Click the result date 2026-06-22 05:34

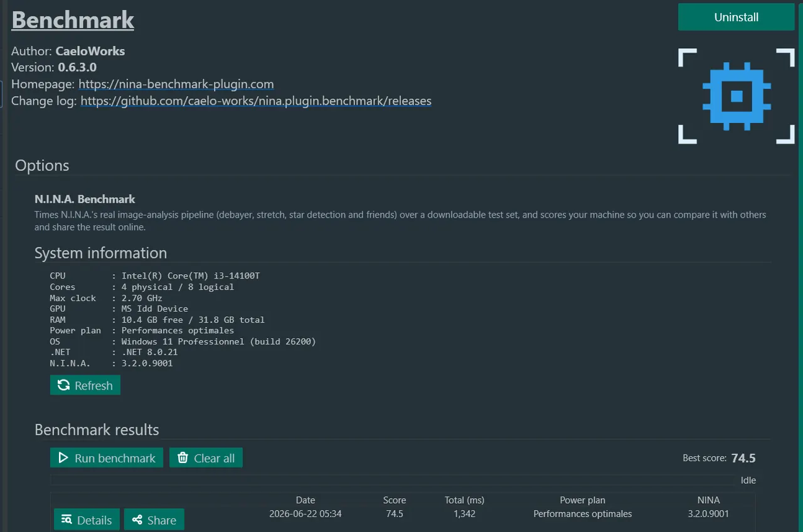click(x=306, y=514)
